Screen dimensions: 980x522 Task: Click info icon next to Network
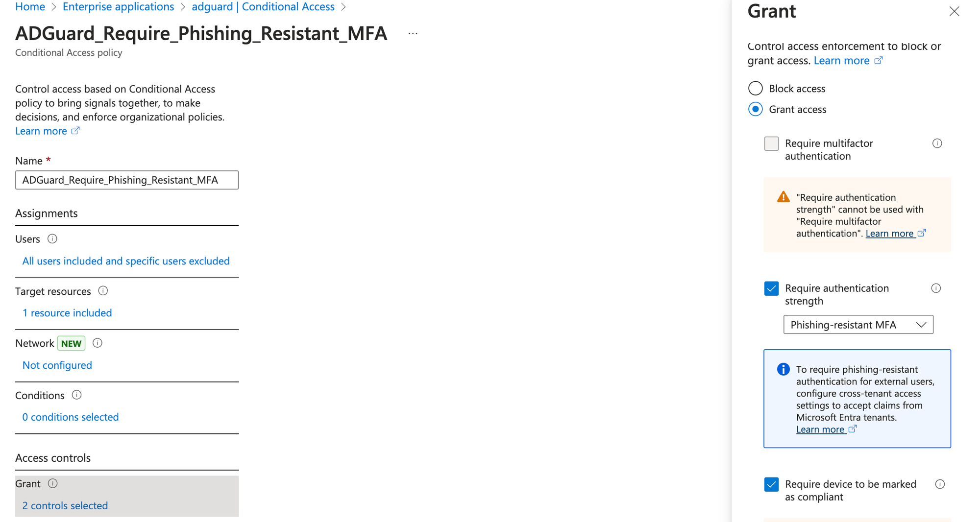click(x=98, y=343)
